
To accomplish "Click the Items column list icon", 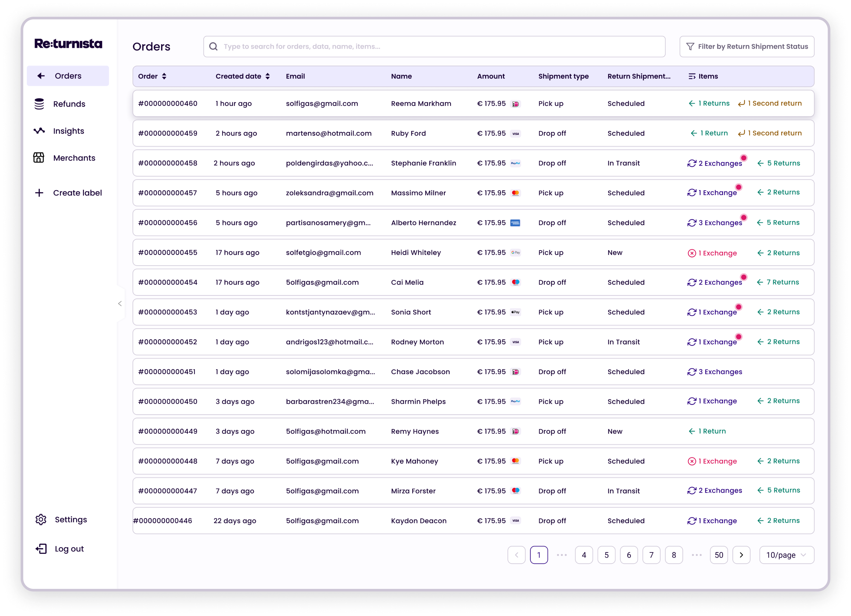I will [692, 77].
